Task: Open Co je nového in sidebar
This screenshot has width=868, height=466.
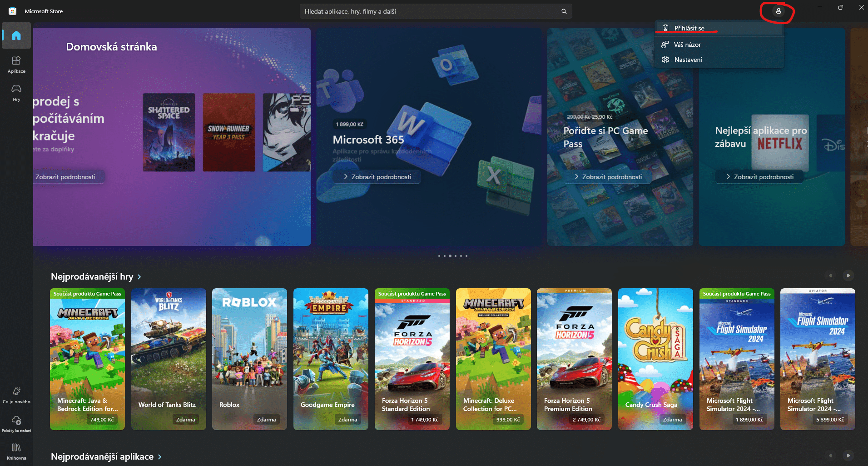Action: click(16, 395)
